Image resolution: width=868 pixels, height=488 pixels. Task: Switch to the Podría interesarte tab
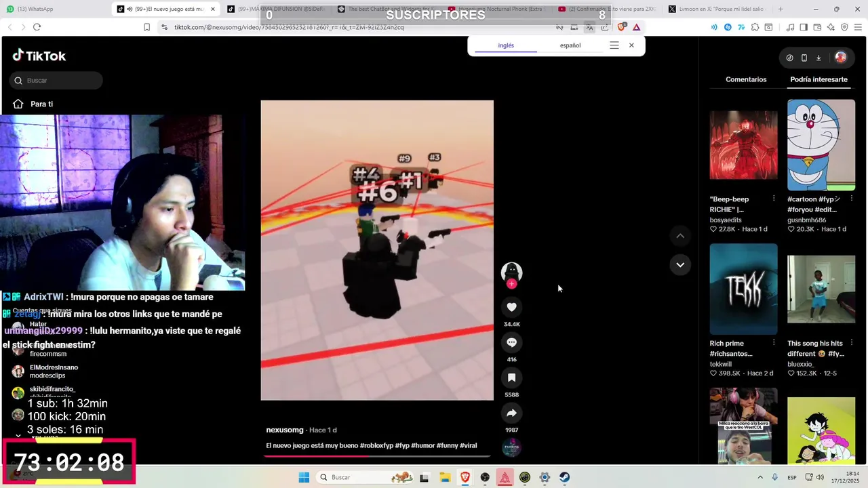(x=818, y=79)
